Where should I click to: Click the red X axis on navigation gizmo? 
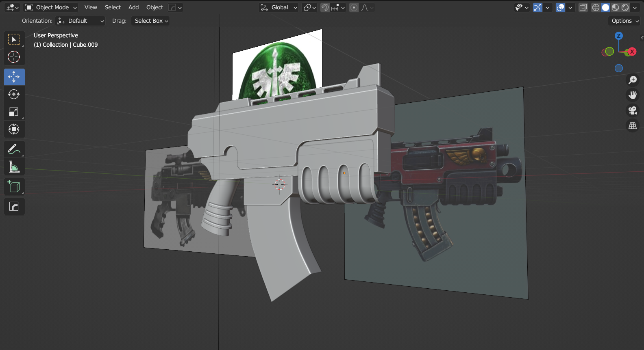pyautogui.click(x=632, y=52)
